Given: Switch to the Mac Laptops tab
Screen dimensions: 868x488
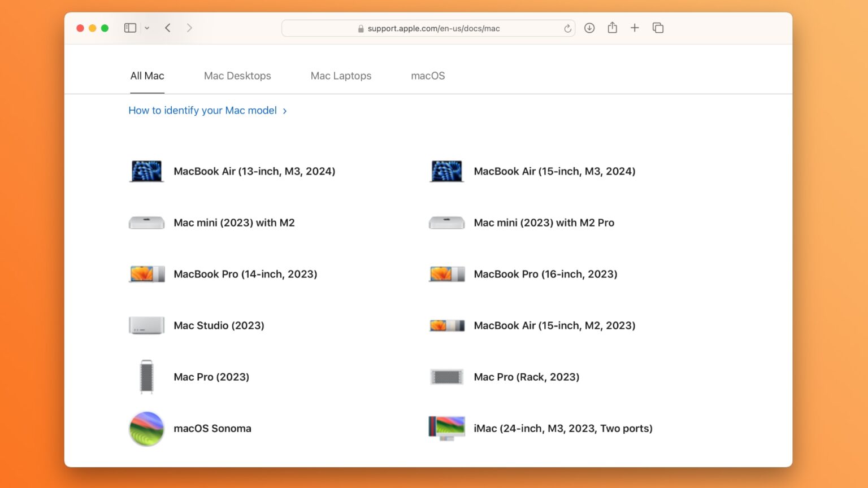Looking at the screenshot, I should pos(341,76).
